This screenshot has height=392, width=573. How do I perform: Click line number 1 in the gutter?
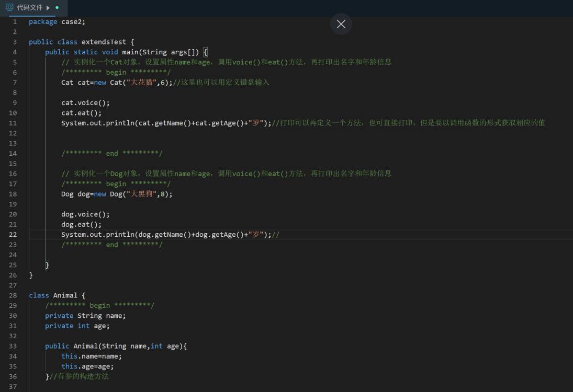point(15,22)
